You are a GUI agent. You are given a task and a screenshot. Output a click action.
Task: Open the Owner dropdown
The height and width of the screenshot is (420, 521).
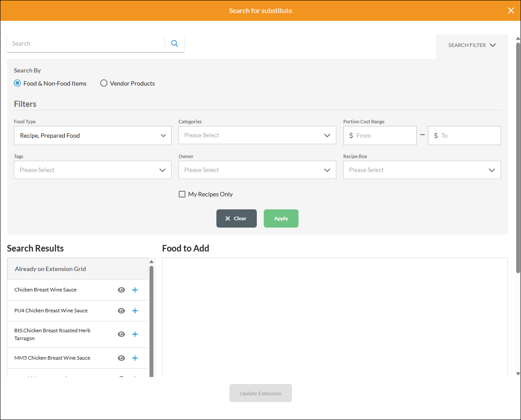257,170
